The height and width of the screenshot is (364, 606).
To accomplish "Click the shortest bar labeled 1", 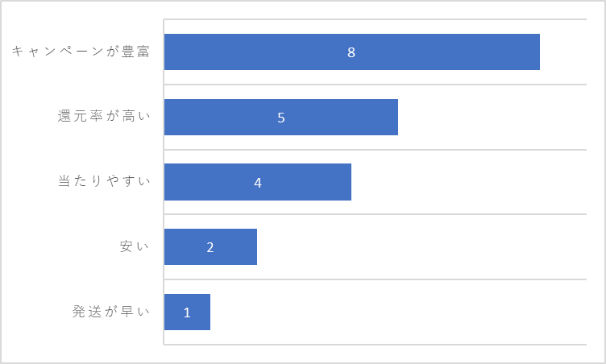I will point(187,312).
